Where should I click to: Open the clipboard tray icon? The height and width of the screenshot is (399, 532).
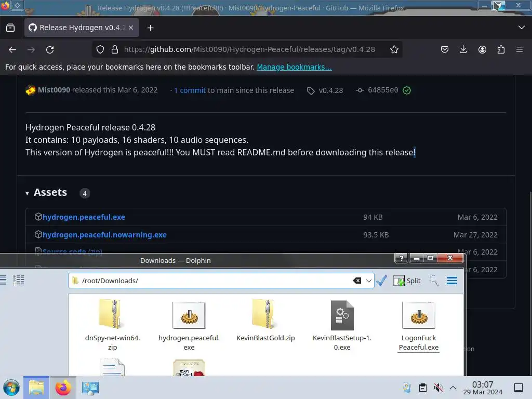point(423,388)
